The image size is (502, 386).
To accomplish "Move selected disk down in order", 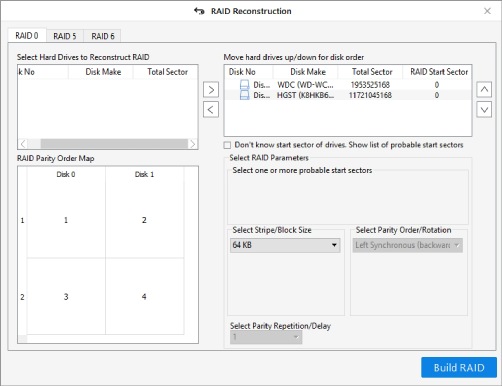I will pyautogui.click(x=484, y=110).
